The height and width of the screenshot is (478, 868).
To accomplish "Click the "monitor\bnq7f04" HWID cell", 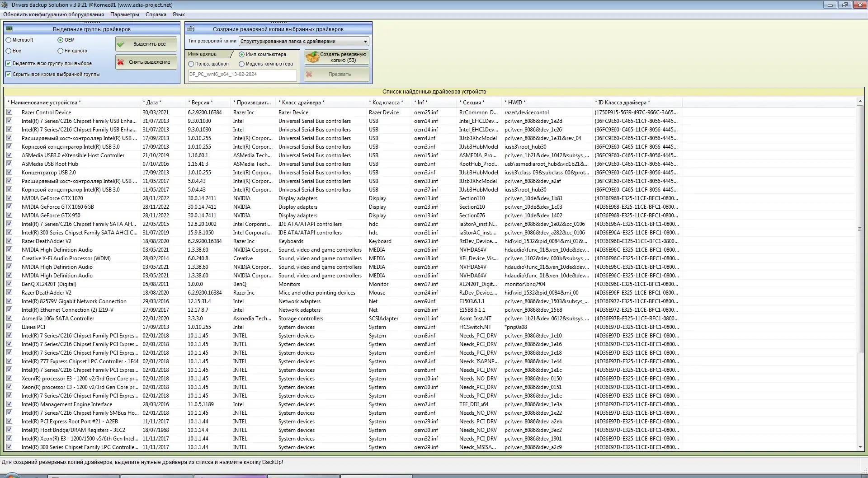I will [525, 284].
